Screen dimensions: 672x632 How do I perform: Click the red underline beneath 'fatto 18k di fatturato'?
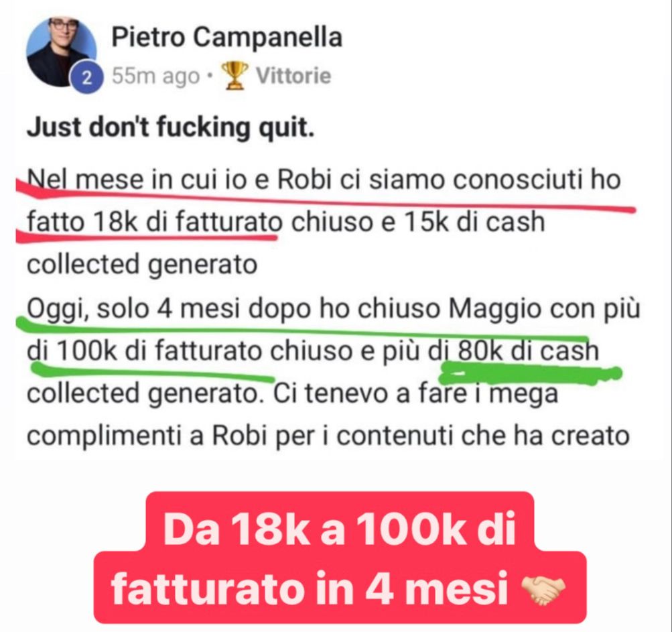[x=146, y=236]
